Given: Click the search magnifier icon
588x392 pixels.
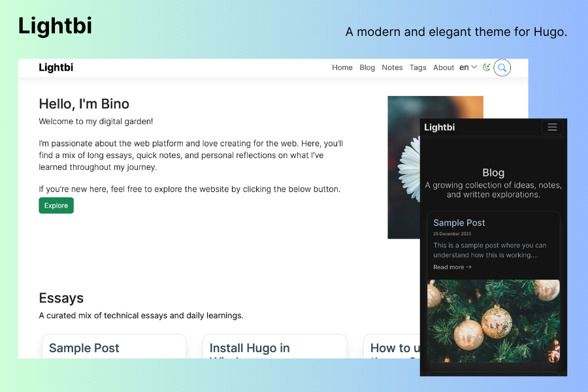Looking at the screenshot, I should [x=502, y=67].
